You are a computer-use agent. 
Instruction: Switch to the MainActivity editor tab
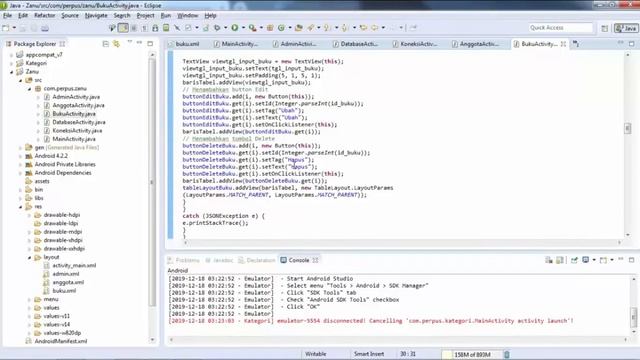coord(236,44)
